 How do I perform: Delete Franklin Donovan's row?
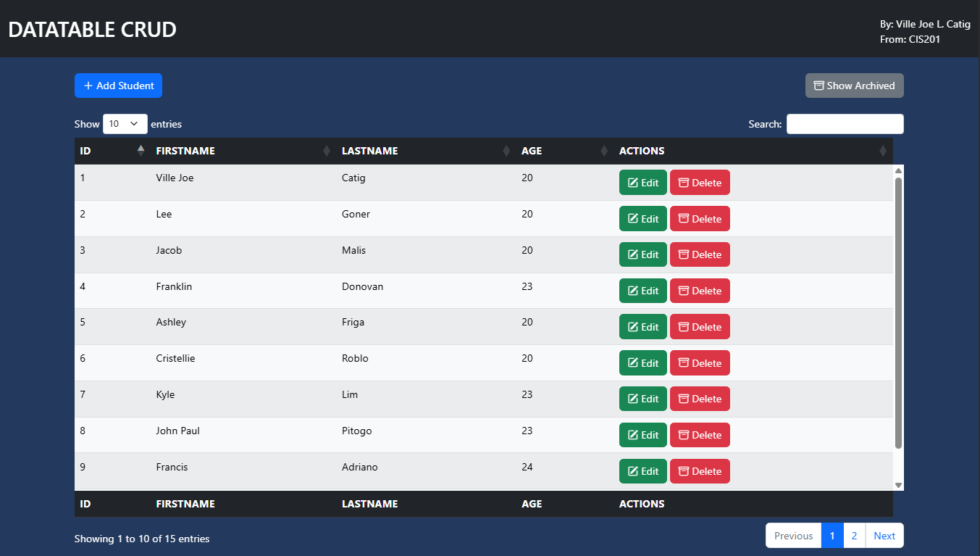point(699,291)
